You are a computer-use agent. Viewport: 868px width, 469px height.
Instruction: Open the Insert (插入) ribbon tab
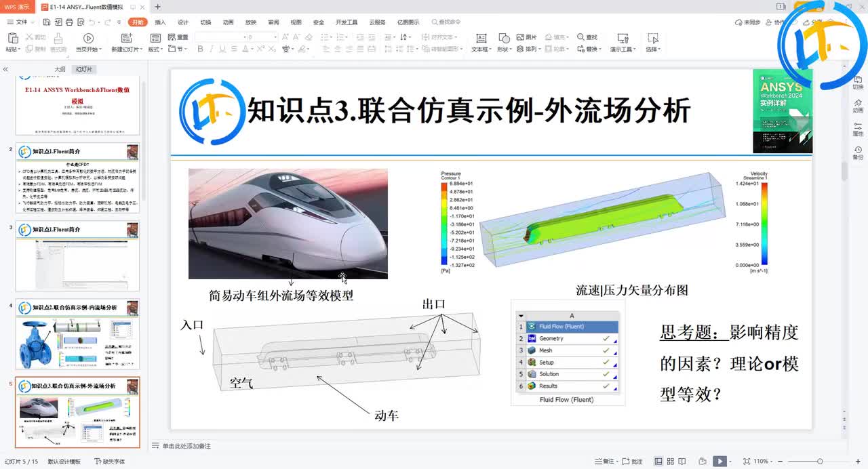(x=160, y=22)
